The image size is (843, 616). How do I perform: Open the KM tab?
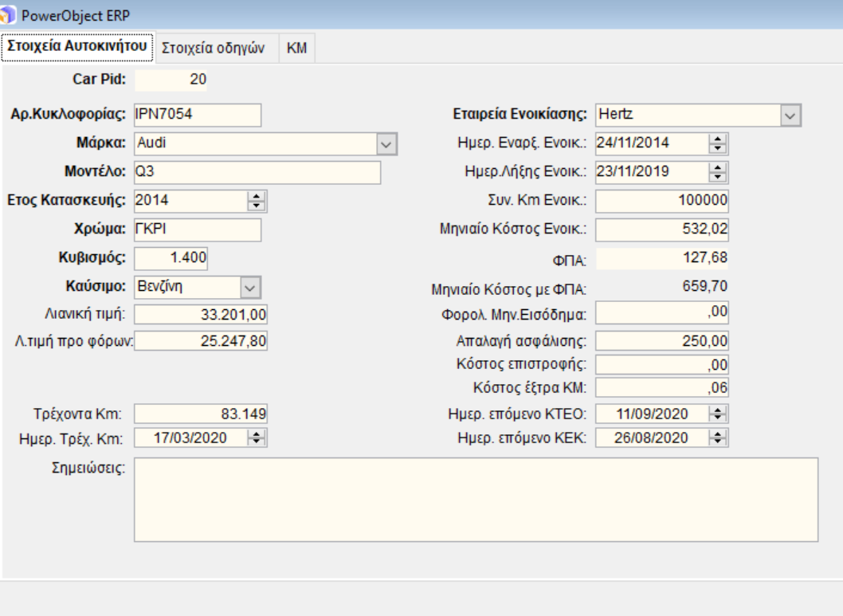[296, 49]
